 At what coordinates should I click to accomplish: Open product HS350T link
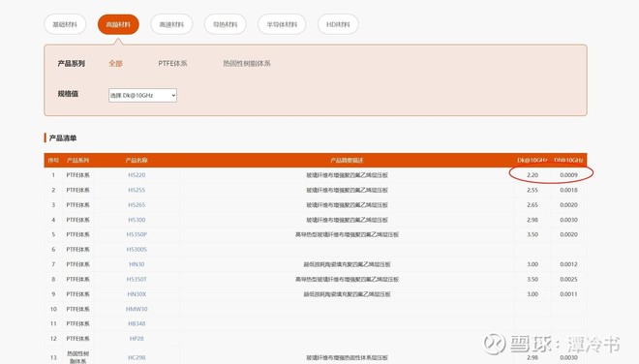[x=137, y=279]
